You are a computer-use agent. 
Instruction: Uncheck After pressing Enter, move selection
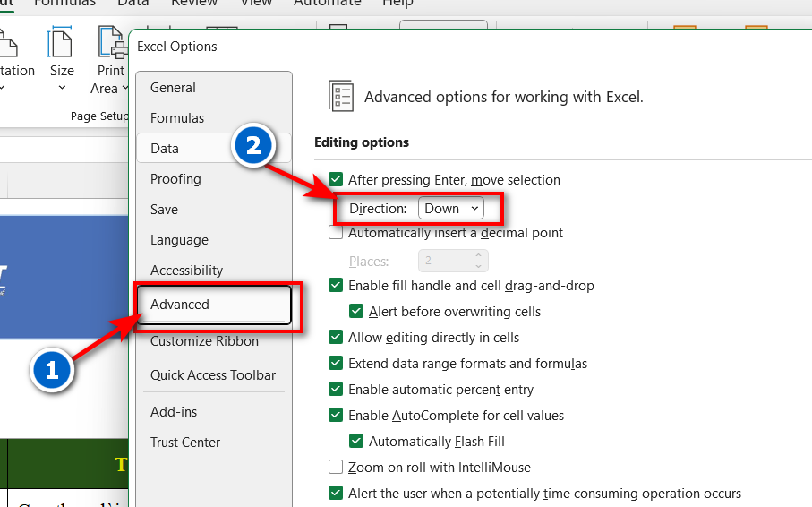336,180
